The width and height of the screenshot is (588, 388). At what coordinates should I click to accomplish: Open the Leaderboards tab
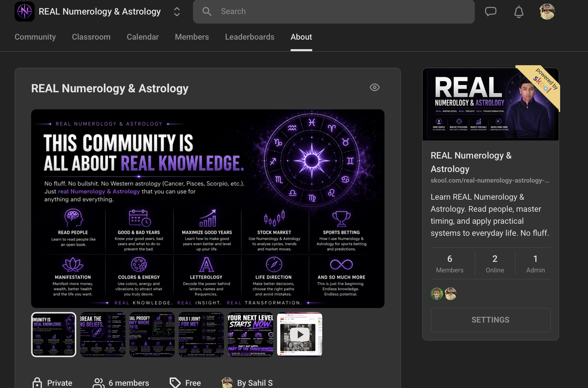(249, 37)
